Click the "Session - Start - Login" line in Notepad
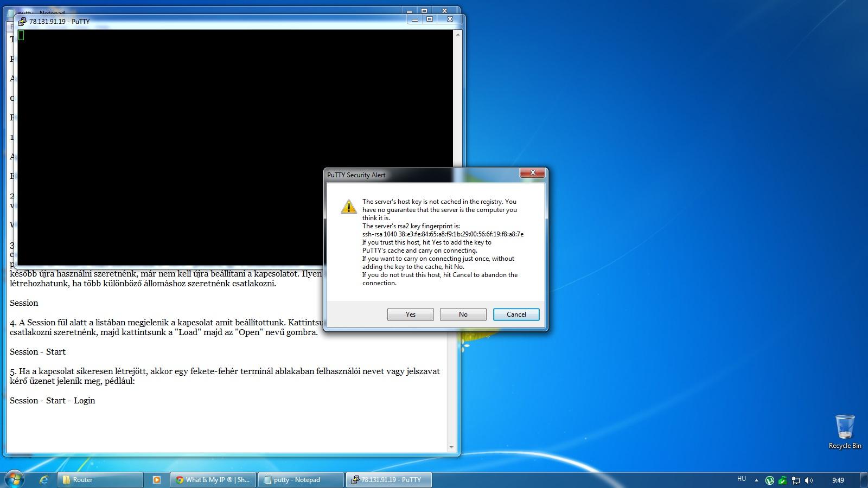The height and width of the screenshot is (488, 868). pyautogui.click(x=52, y=401)
